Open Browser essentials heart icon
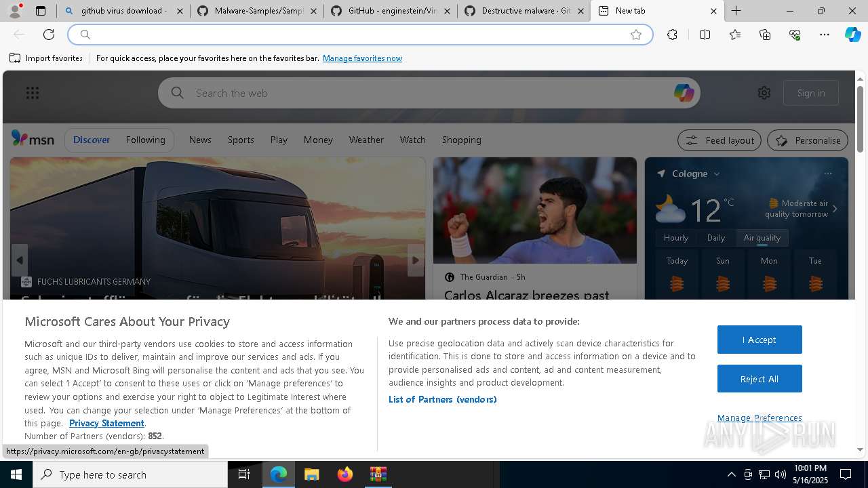The width and height of the screenshot is (868, 488). (795, 35)
